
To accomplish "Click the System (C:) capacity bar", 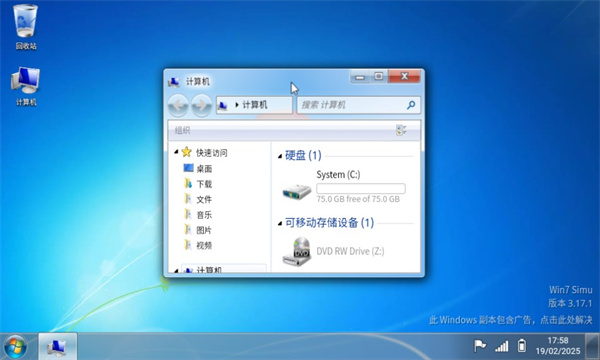I will point(360,189).
